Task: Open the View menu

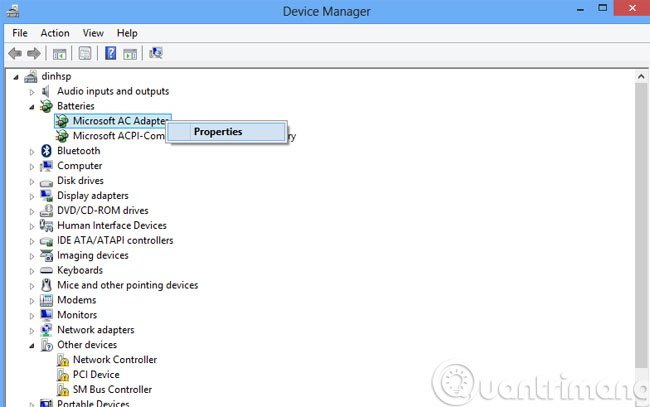Action: click(93, 33)
